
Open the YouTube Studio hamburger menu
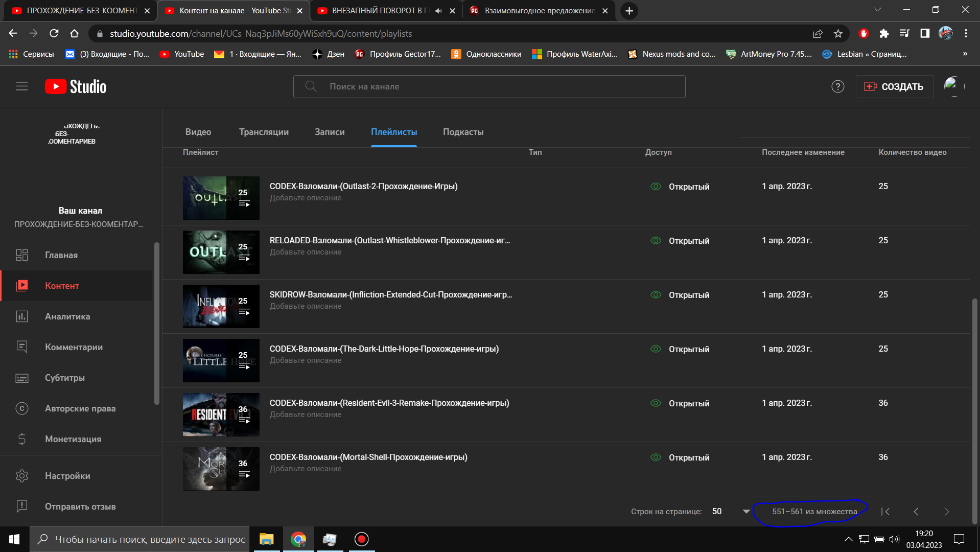[x=22, y=86]
